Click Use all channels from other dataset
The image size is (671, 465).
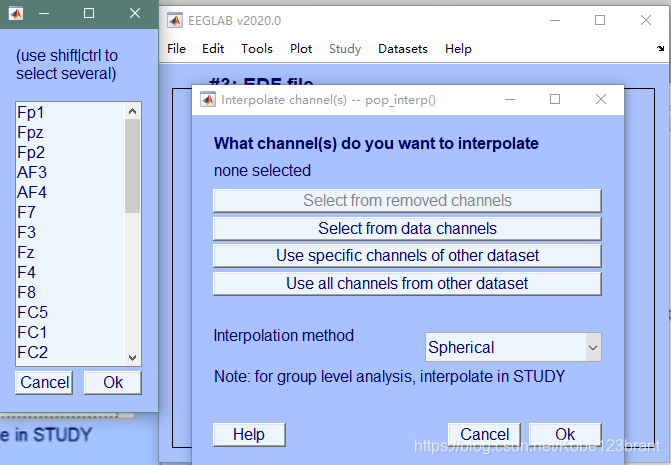tap(407, 284)
